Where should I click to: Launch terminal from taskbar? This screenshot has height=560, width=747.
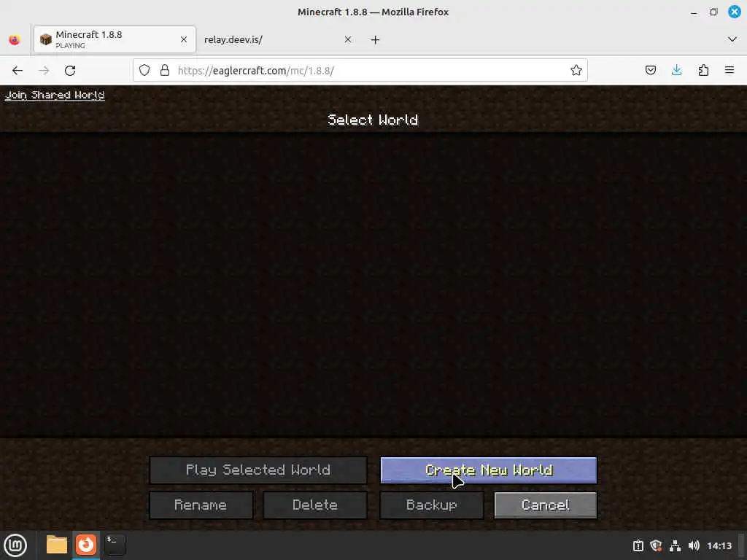click(115, 545)
